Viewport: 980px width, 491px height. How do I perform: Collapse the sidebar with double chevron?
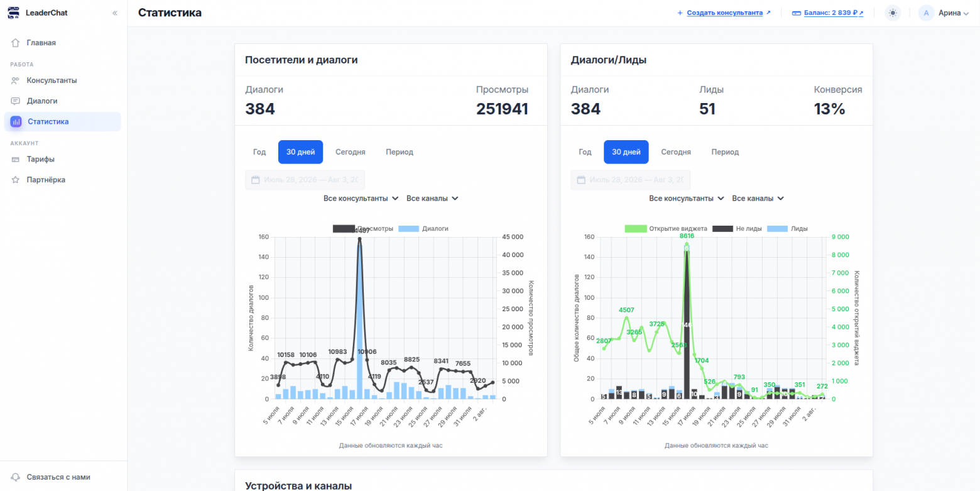[x=114, y=13]
